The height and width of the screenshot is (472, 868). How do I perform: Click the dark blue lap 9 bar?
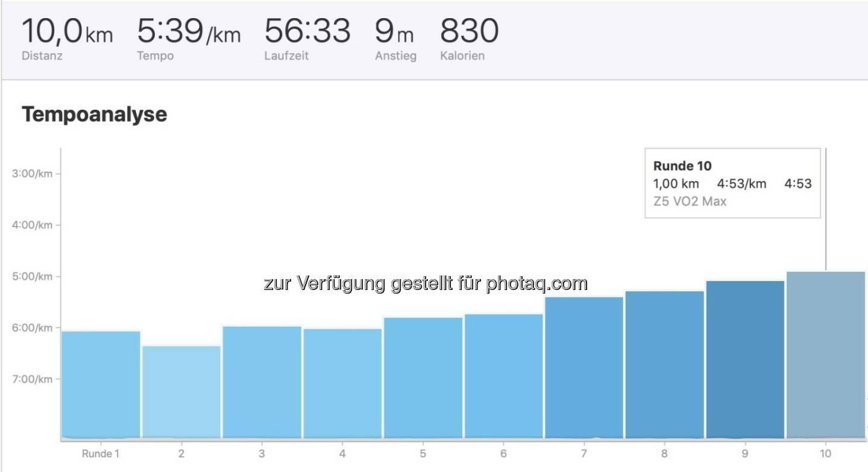coord(745,359)
